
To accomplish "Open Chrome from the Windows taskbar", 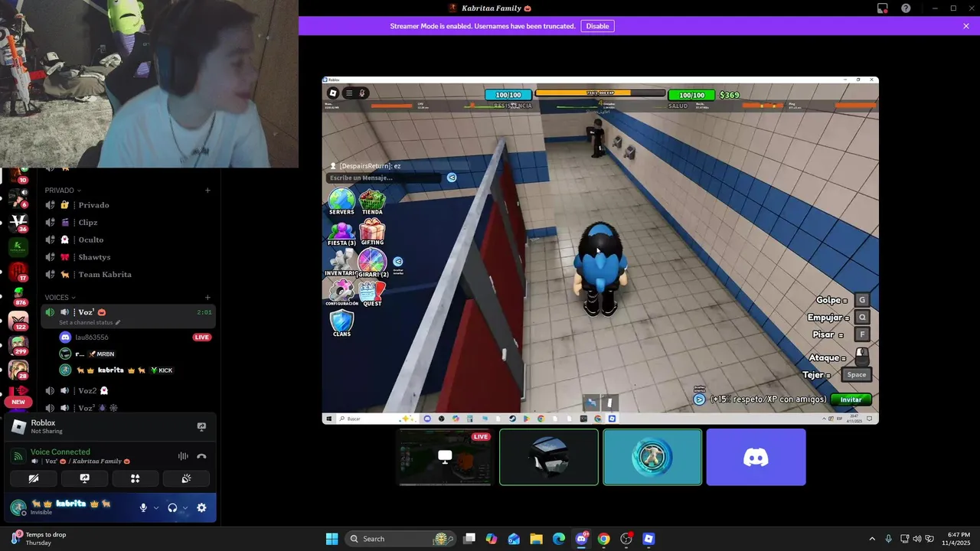I will 603,539.
